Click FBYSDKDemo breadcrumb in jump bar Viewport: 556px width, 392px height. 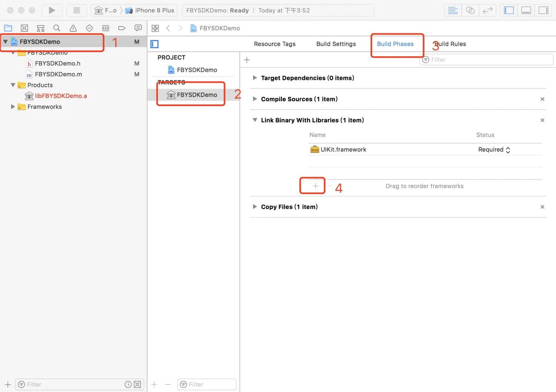(215, 28)
